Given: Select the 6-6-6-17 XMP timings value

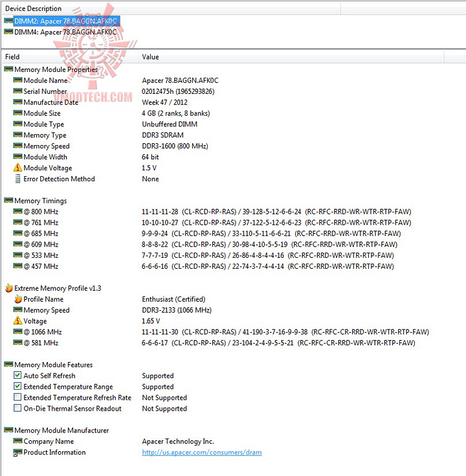Looking at the screenshot, I should [278, 343].
